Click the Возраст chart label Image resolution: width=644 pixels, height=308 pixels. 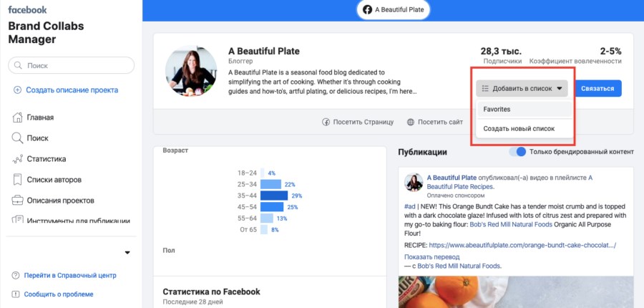pyautogui.click(x=175, y=150)
